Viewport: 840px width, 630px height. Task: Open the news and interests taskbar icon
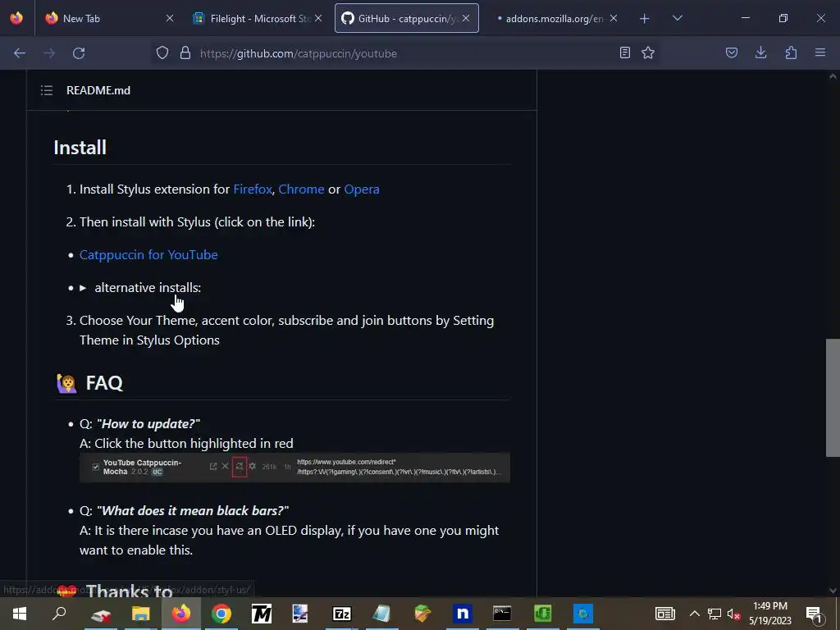point(664,614)
